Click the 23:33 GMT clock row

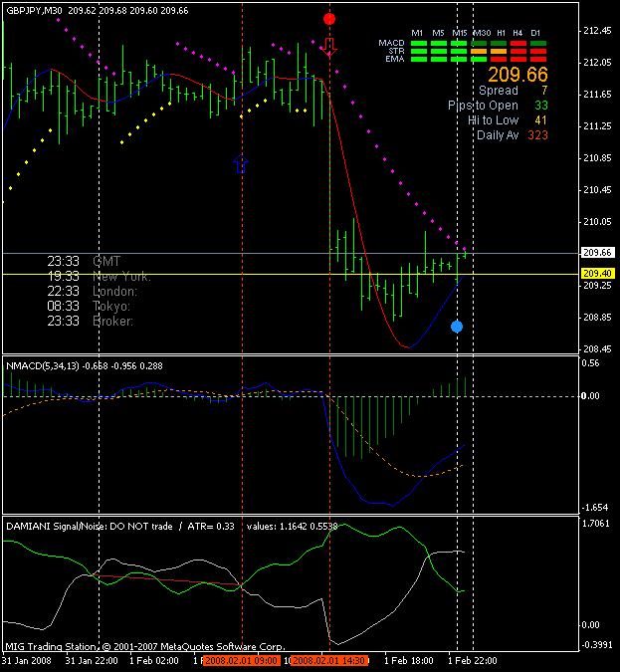pos(84,261)
